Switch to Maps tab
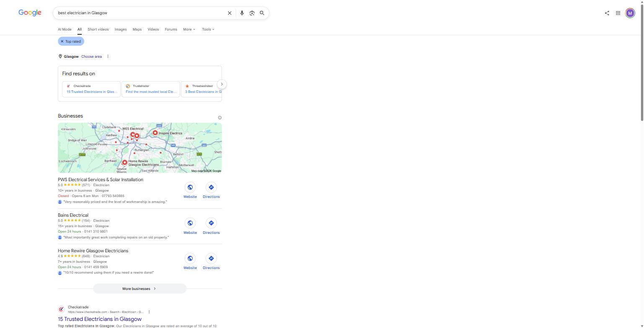 click(x=137, y=29)
